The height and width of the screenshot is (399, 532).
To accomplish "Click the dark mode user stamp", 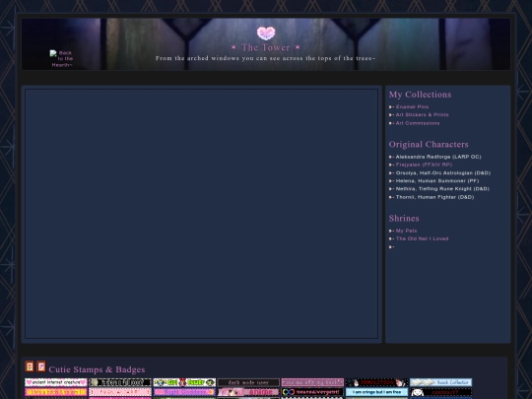I will 248,382.
